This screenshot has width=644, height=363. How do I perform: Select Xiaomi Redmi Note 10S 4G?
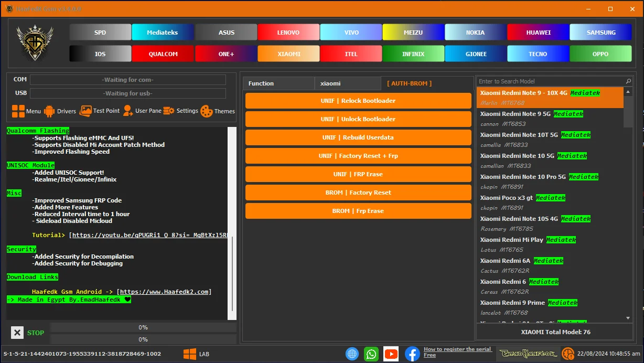(x=550, y=223)
